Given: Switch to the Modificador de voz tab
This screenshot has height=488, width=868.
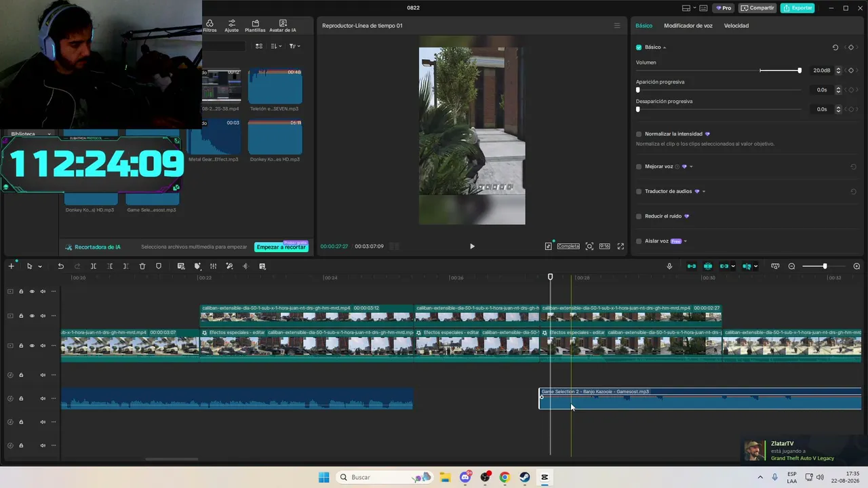Looking at the screenshot, I should point(688,26).
